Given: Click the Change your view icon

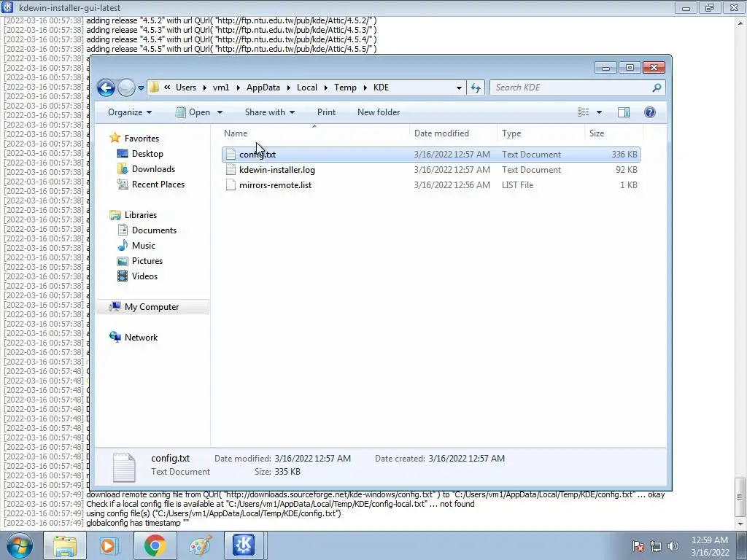Looking at the screenshot, I should (584, 112).
